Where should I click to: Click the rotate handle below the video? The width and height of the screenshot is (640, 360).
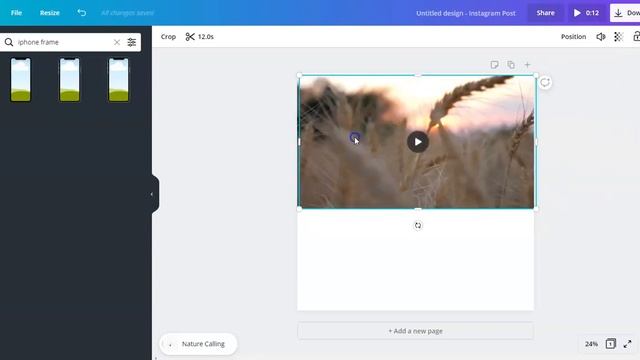[x=418, y=225]
